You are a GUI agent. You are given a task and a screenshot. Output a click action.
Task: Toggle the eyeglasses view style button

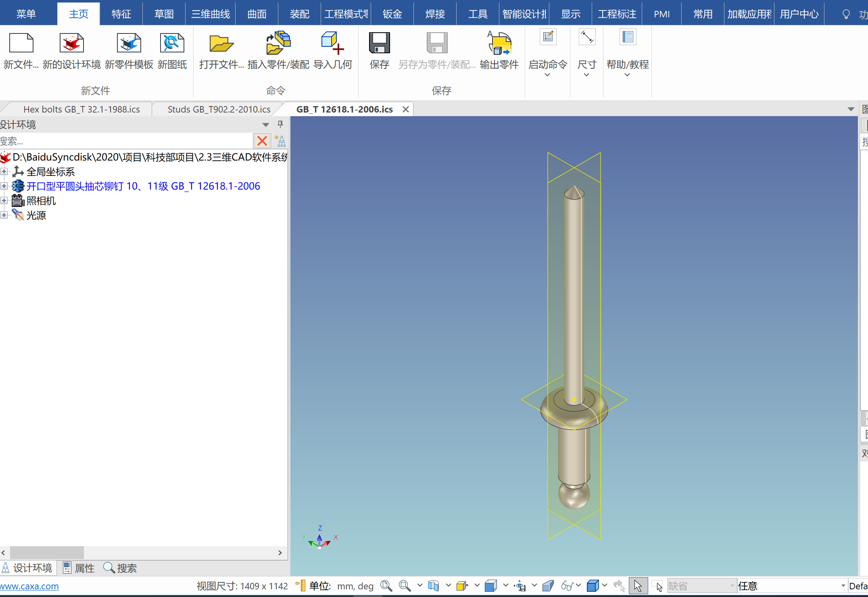[x=567, y=586]
